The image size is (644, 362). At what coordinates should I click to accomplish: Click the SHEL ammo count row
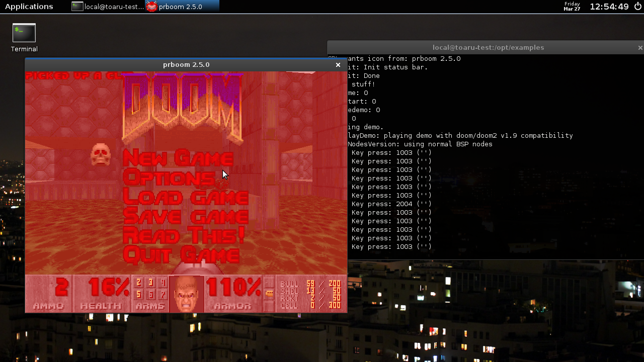click(x=310, y=291)
